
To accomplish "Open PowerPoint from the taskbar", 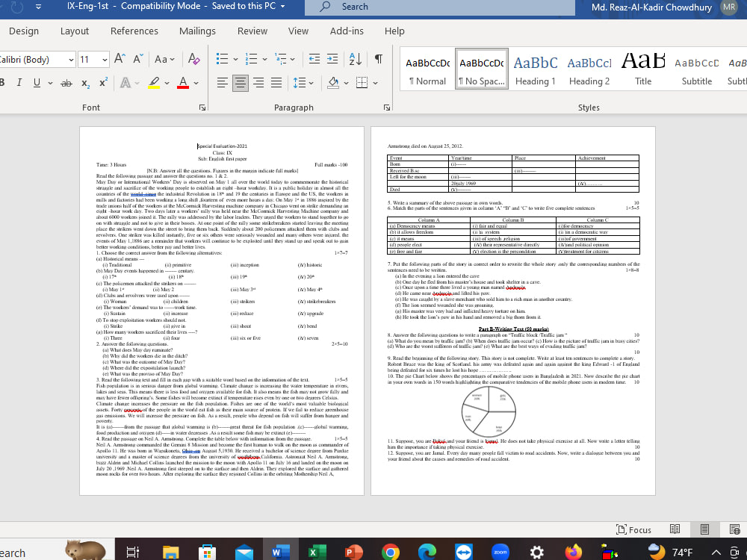I will point(353,553).
